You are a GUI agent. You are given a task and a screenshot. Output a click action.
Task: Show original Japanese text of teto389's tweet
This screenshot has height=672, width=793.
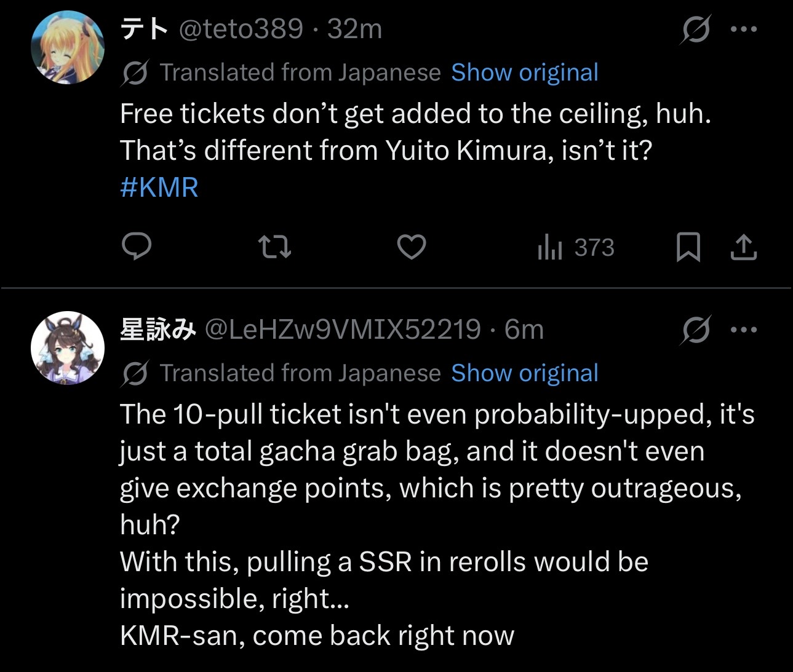click(x=524, y=73)
